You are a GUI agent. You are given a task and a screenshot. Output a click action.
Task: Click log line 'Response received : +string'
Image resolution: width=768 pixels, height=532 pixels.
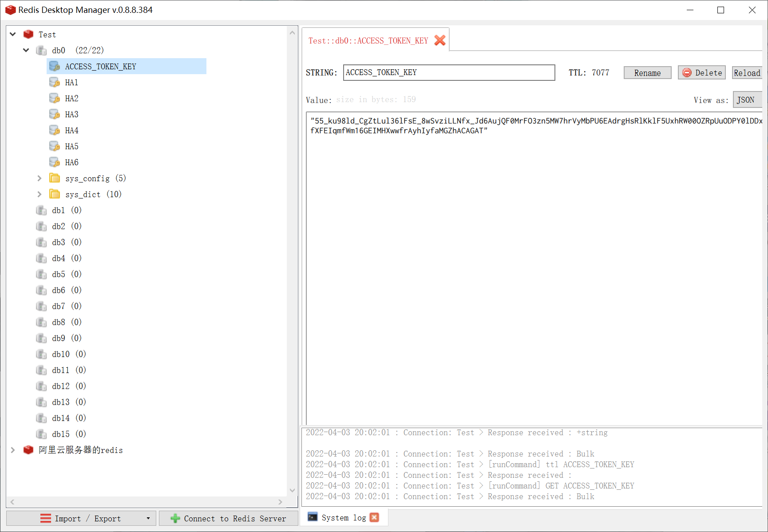(457, 432)
